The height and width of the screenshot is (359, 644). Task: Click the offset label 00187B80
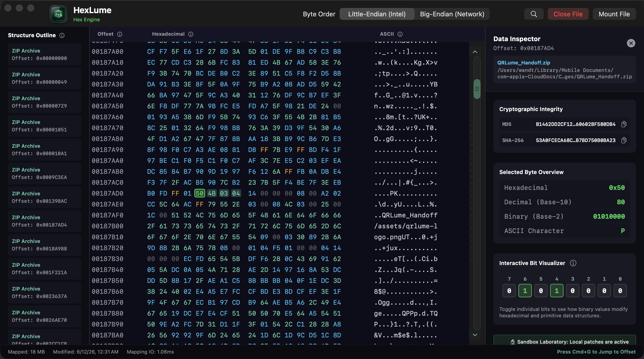[107, 313]
